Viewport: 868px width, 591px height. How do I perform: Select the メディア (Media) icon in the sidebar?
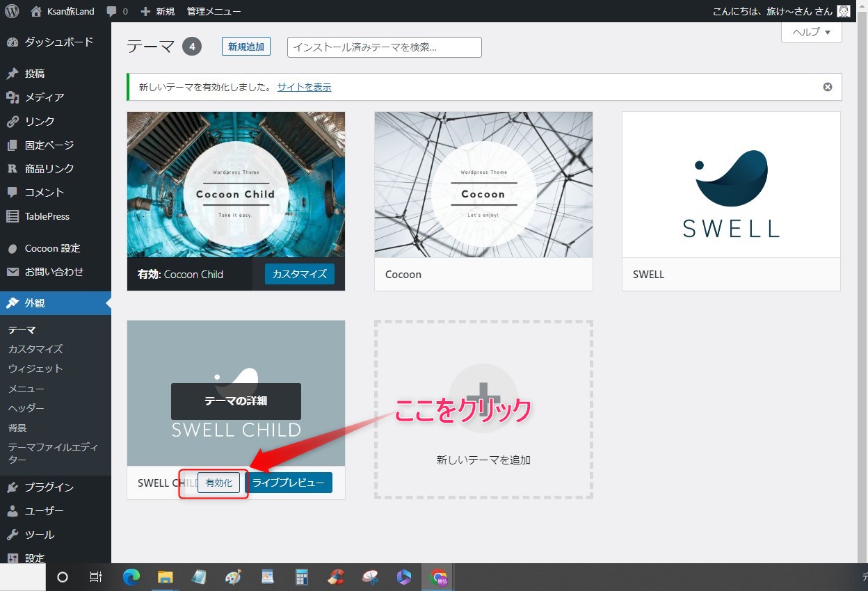click(13, 97)
